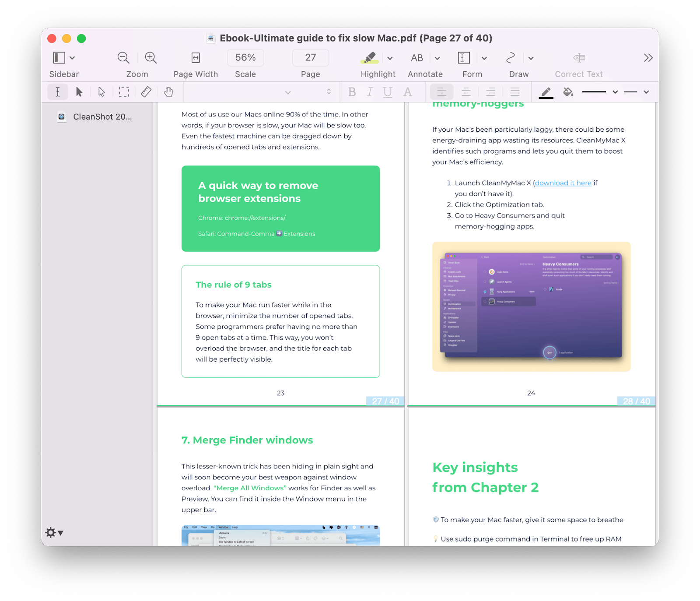The width and height of the screenshot is (700, 601).
Task: Click the green window zoom button
Action: [81, 39]
